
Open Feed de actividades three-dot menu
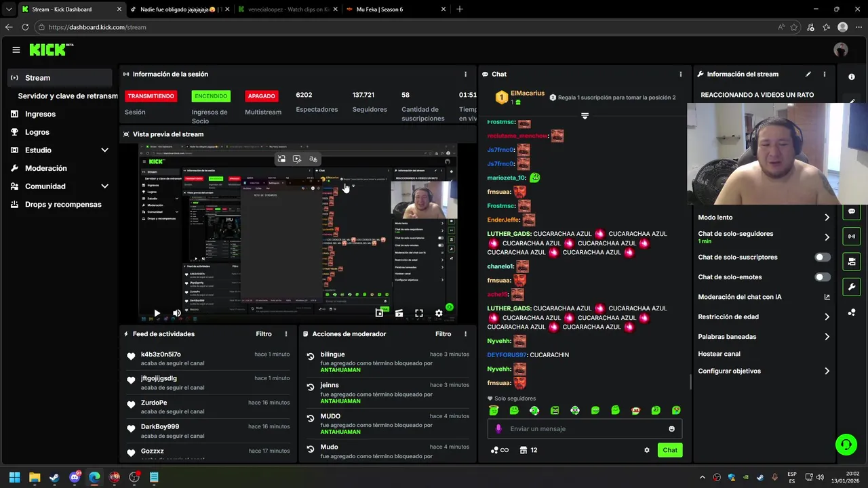coord(286,334)
